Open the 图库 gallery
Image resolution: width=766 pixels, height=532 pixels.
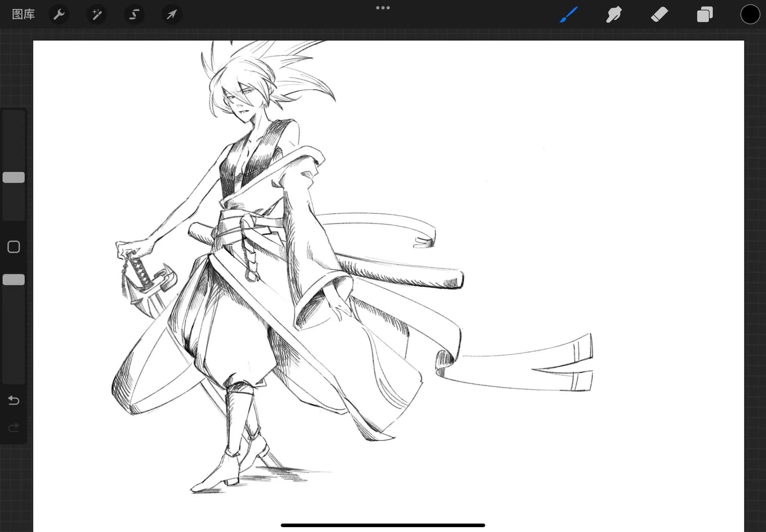[x=23, y=14]
